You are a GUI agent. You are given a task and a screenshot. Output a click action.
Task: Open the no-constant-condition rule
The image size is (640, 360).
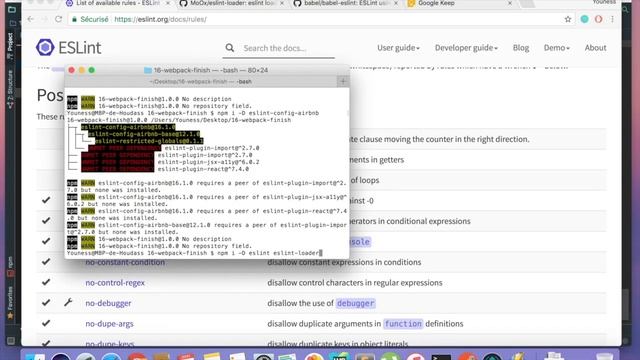click(125, 262)
